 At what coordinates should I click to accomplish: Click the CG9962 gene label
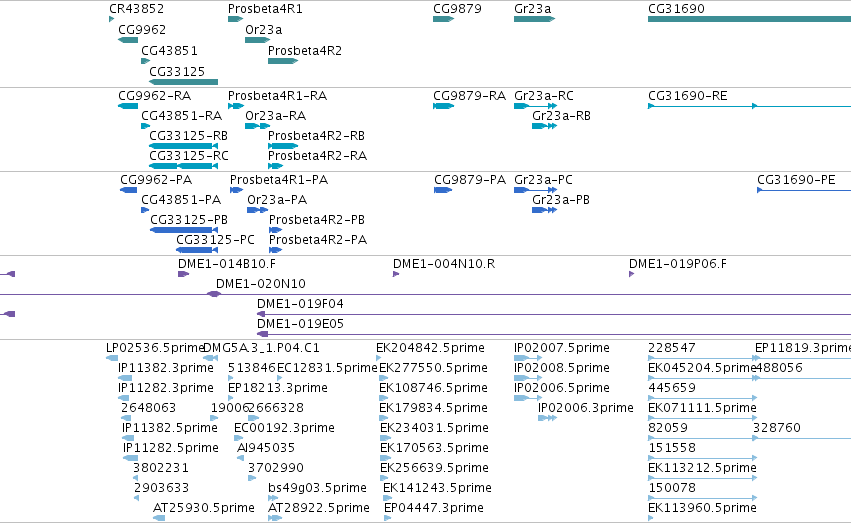point(142,30)
